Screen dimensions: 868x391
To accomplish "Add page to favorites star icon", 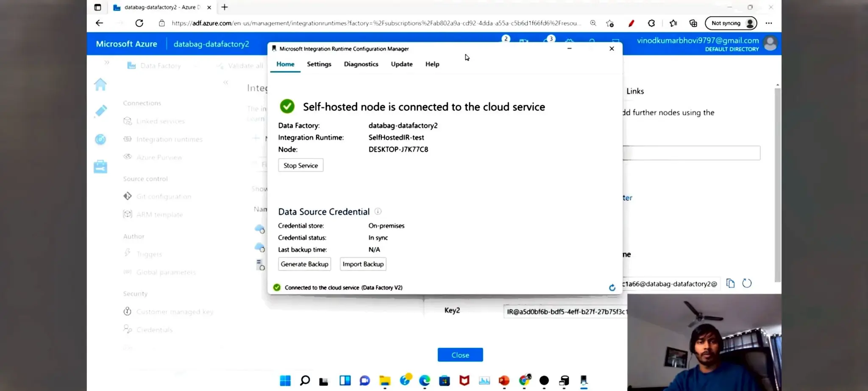I will pyautogui.click(x=610, y=23).
